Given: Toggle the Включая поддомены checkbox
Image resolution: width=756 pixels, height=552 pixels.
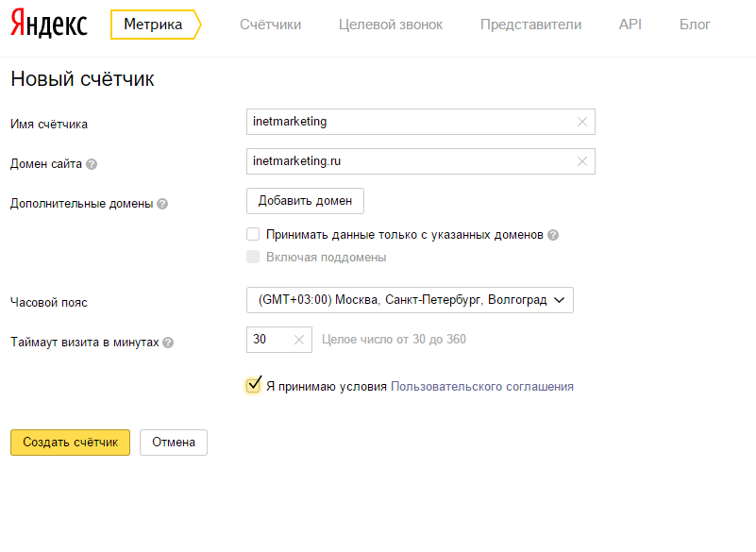Looking at the screenshot, I should click(x=253, y=257).
